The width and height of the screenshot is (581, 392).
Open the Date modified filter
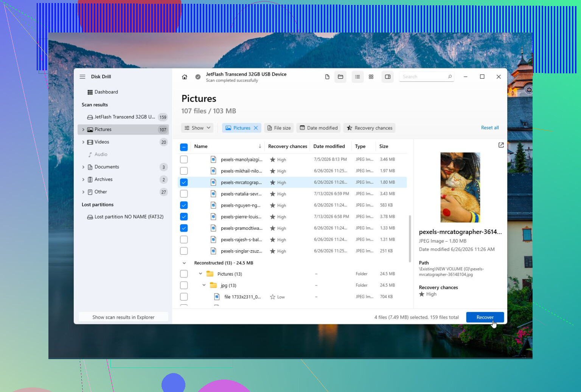(318, 128)
